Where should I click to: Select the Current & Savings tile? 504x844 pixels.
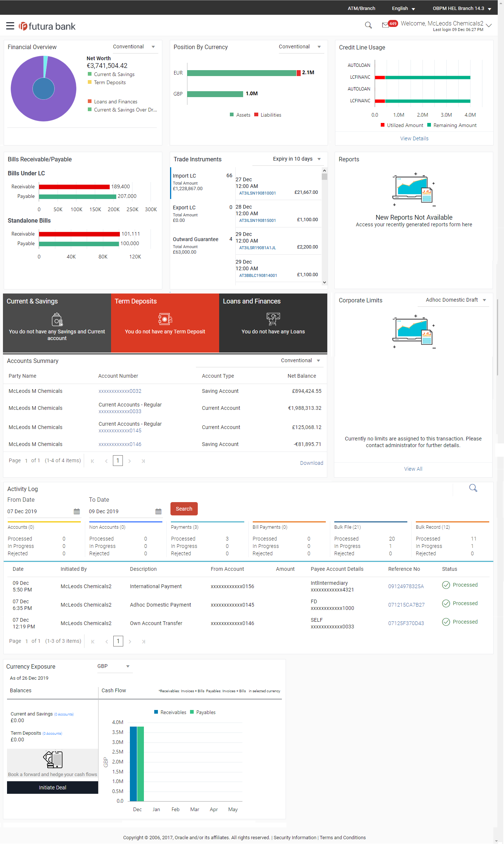click(x=57, y=323)
